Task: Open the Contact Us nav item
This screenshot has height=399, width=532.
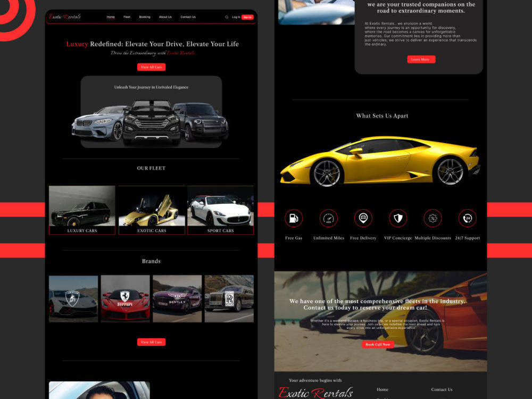Action: 188,17
